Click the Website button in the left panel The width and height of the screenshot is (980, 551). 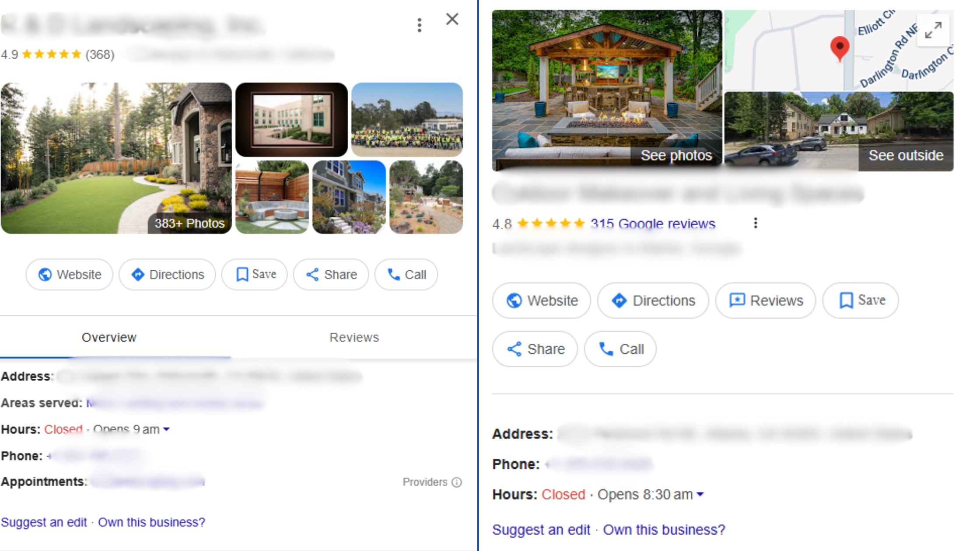tap(69, 275)
